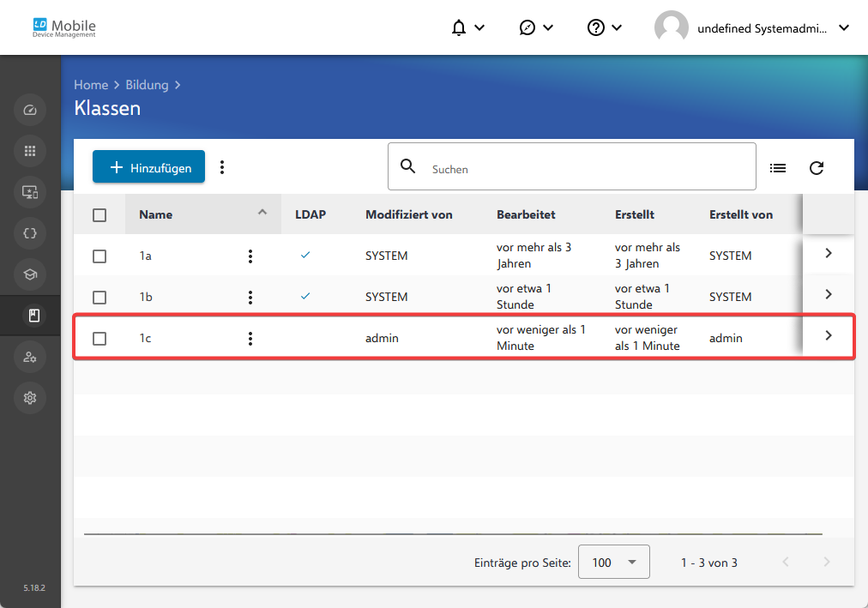Viewport: 868px width, 608px height.
Task: Sort by Erstellt column header
Action: [x=635, y=214]
